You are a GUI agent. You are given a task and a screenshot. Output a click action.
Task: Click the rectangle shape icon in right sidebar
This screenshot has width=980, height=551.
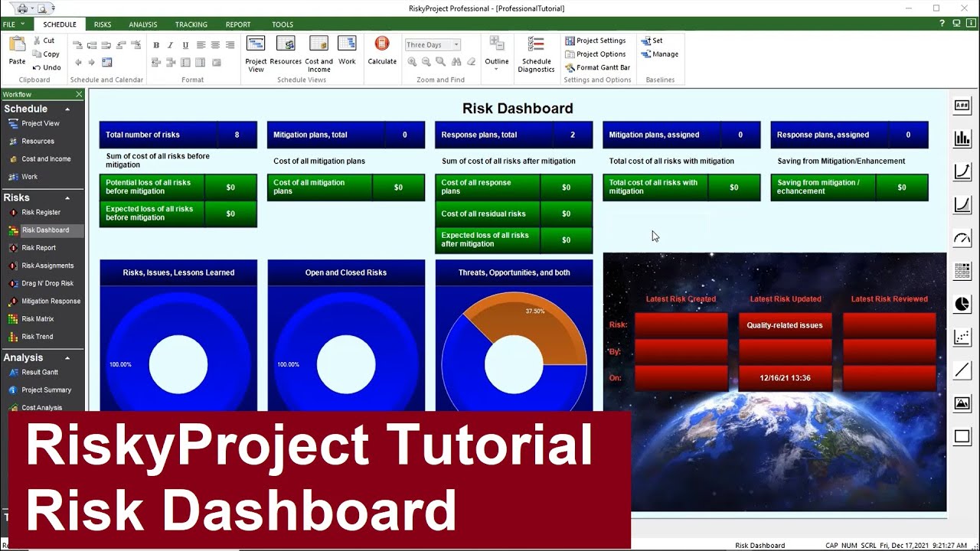point(962,437)
